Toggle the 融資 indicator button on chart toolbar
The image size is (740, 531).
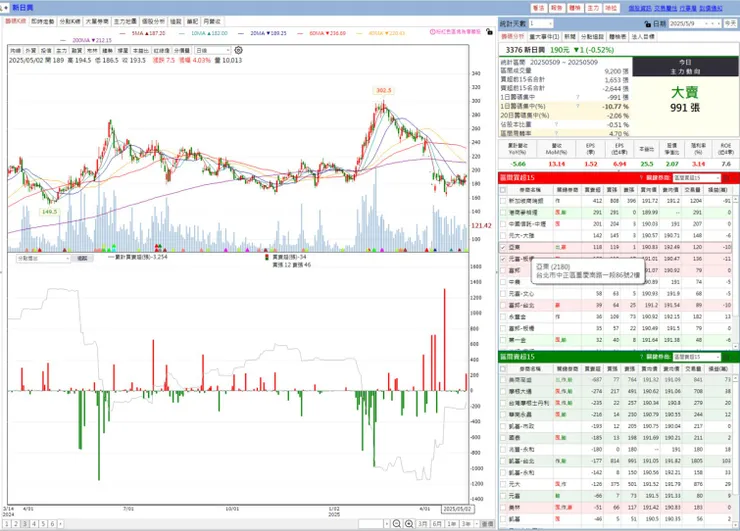(77, 51)
